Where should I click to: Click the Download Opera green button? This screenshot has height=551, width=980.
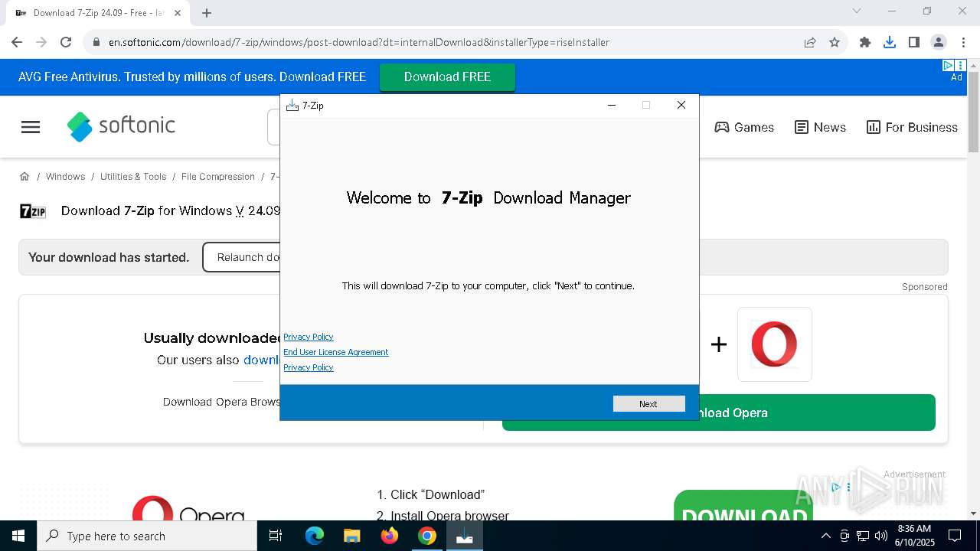(719, 412)
